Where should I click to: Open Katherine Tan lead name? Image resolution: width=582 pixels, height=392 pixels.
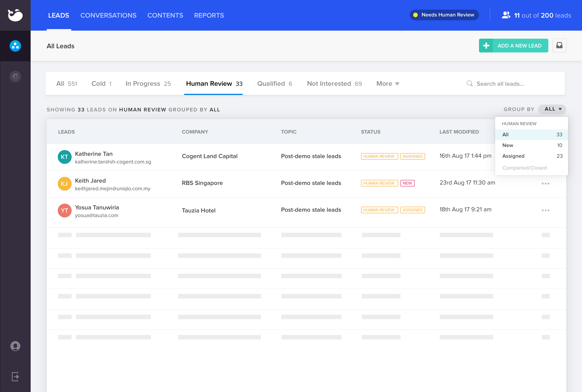(x=94, y=154)
